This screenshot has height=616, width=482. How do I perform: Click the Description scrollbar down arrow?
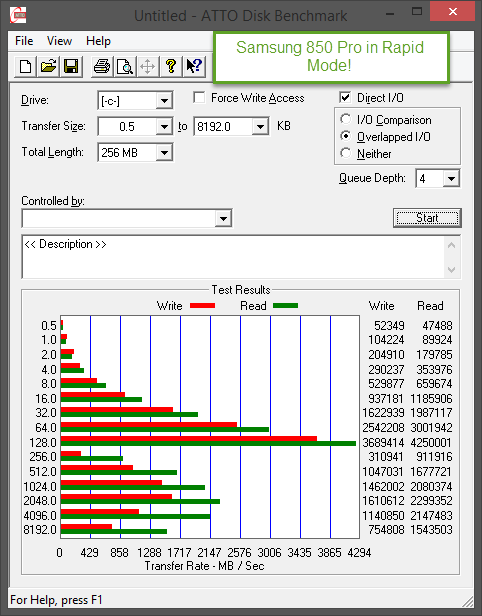(451, 270)
